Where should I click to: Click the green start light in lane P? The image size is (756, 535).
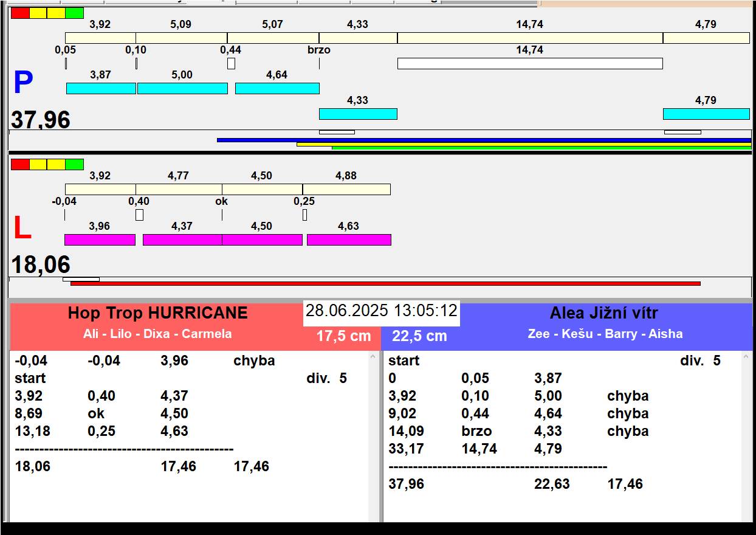(74, 13)
